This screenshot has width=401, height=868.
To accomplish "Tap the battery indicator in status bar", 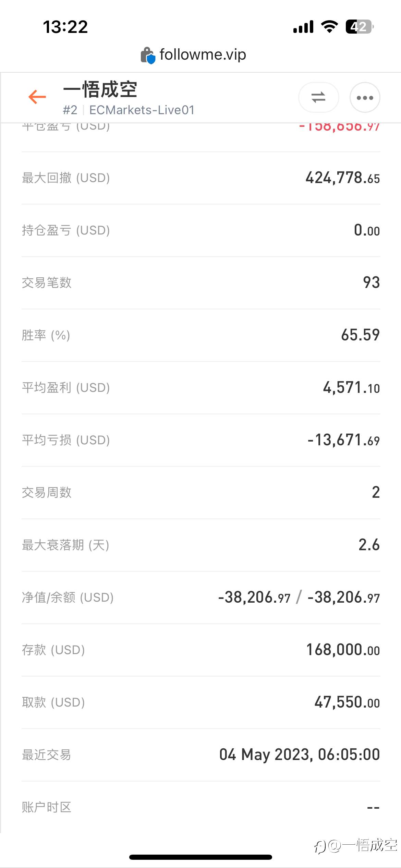I will (360, 26).
